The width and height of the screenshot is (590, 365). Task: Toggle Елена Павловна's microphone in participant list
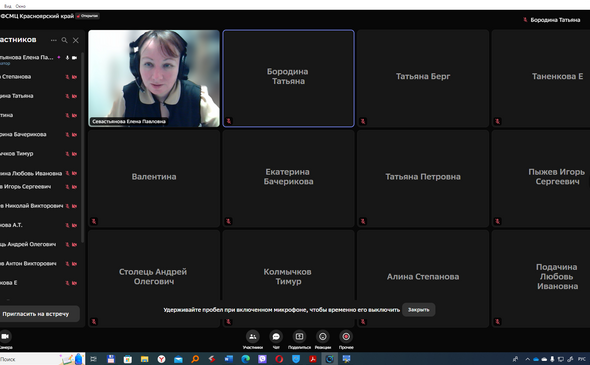(x=67, y=58)
